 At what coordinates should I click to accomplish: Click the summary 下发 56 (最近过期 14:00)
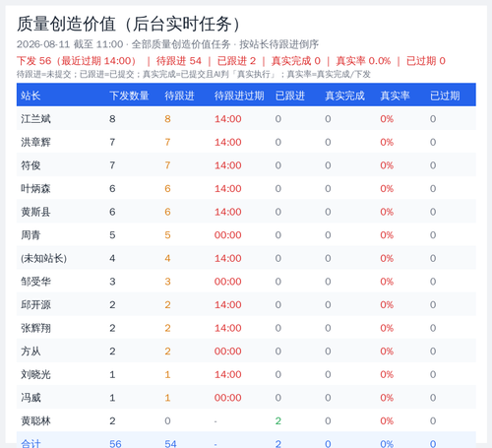pos(76,61)
